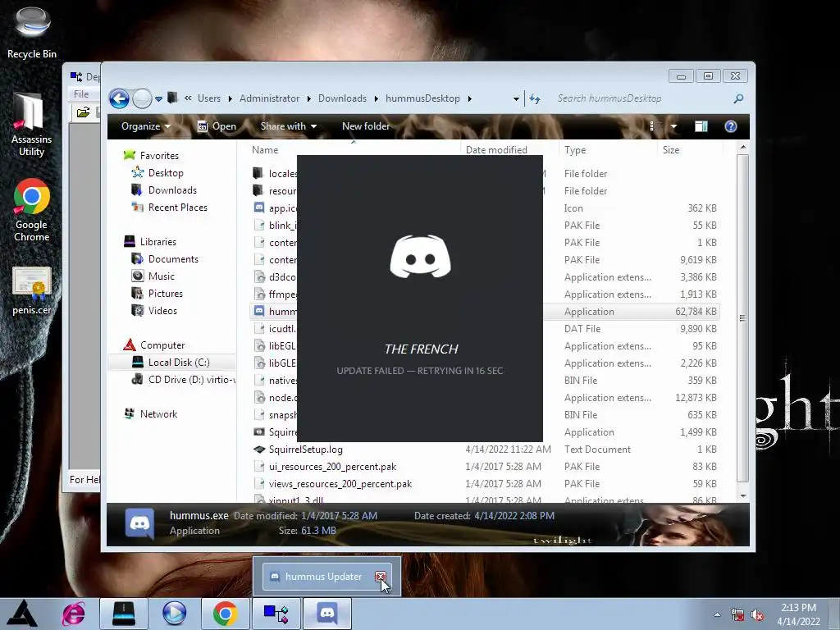Click the Explorer Back navigation arrow
Viewport: 840px width, 630px height.
click(119, 98)
